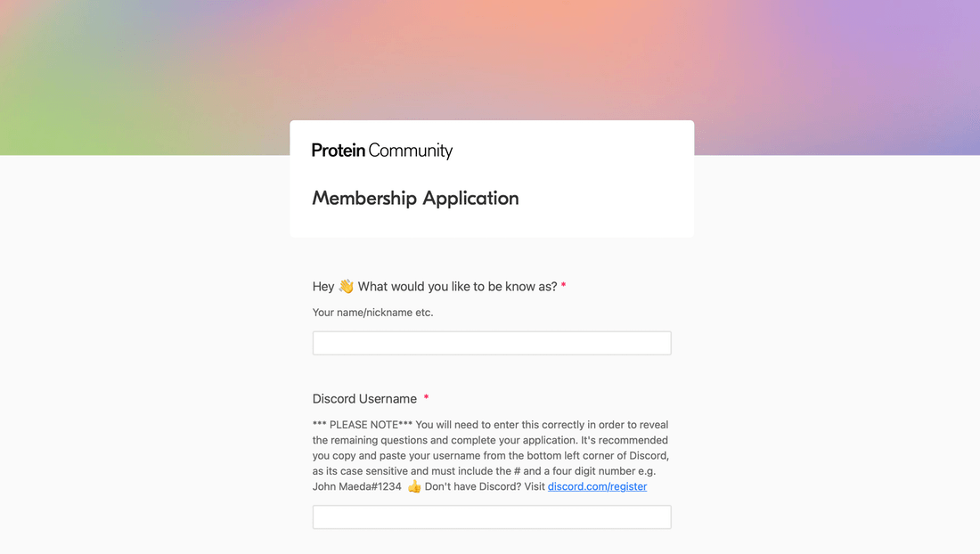Click the red asterisk beside the name question
980x554 pixels.
pyautogui.click(x=563, y=285)
